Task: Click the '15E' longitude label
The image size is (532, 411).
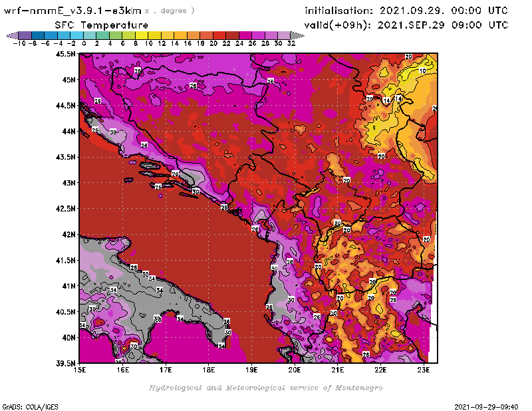Action: pos(80,370)
